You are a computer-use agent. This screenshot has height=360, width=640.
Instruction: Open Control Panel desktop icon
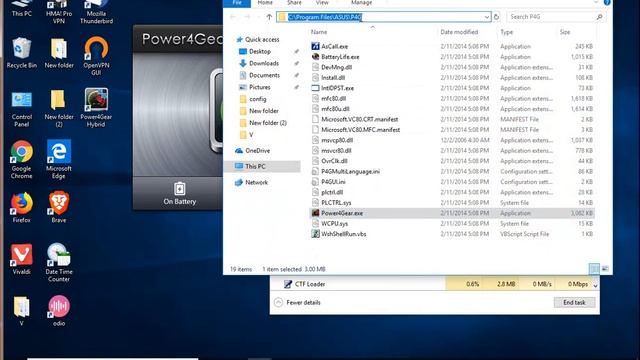[21, 108]
